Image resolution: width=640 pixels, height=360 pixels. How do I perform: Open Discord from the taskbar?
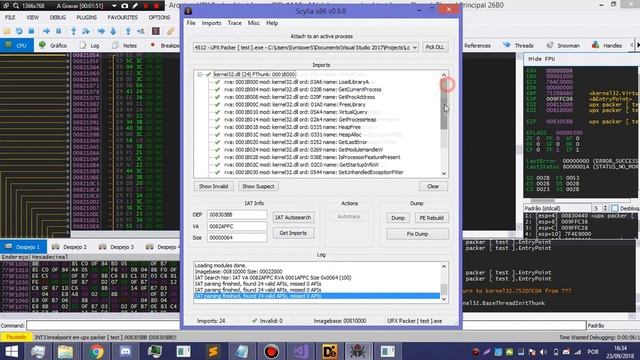(125, 351)
